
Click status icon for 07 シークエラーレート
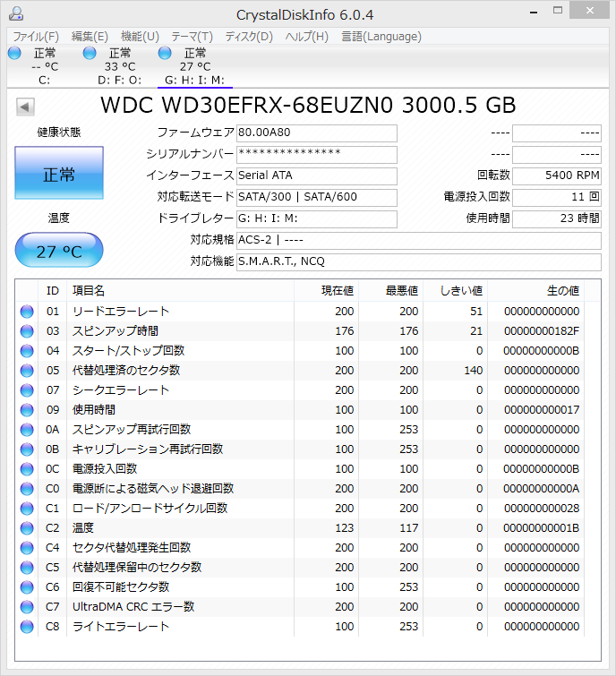tap(27, 390)
